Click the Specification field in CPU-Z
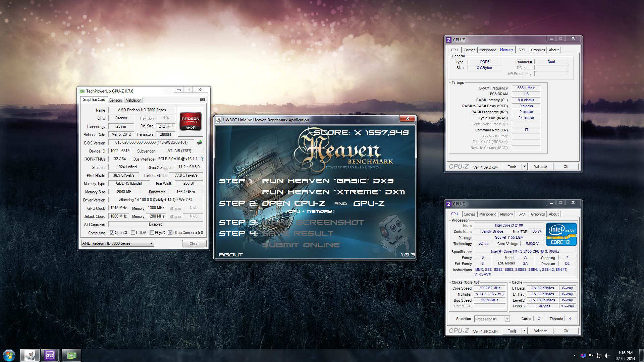The height and width of the screenshot is (362, 644). [x=525, y=252]
